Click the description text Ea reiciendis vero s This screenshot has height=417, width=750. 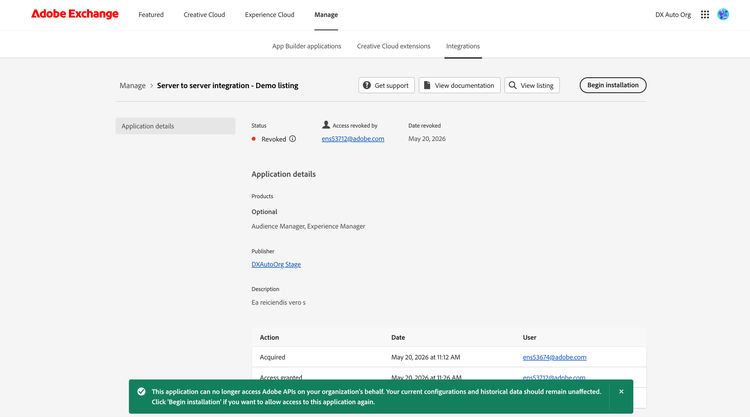[x=278, y=302]
